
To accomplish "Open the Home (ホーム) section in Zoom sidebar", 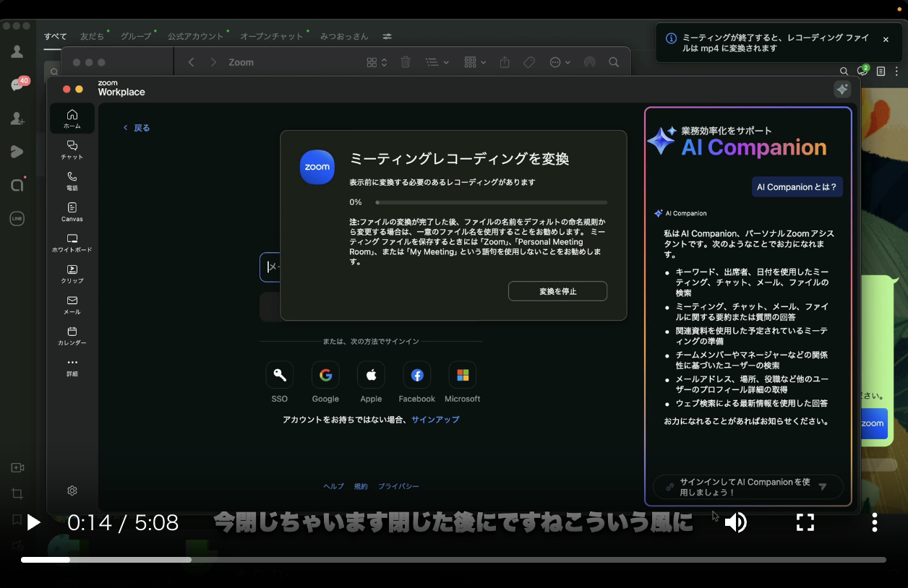I will [72, 118].
